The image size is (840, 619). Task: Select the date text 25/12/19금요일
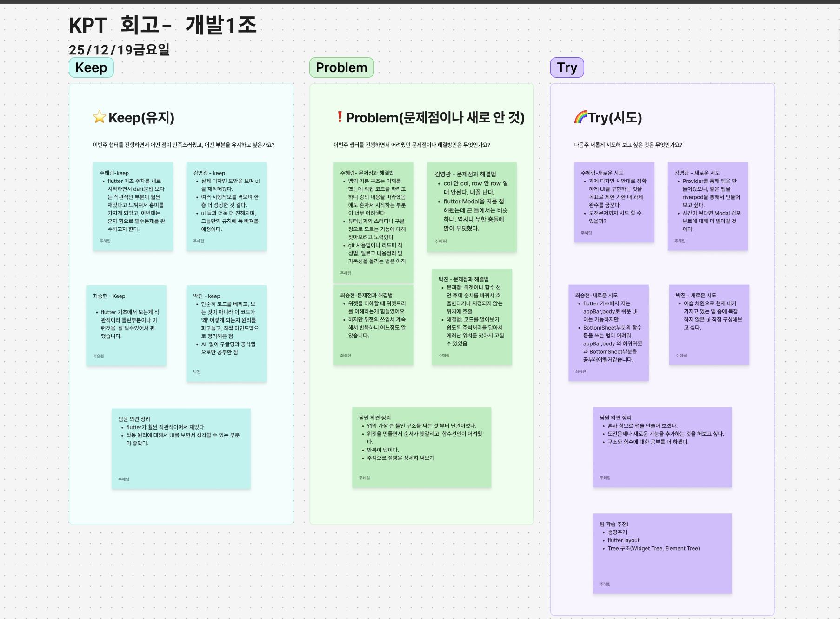119,50
